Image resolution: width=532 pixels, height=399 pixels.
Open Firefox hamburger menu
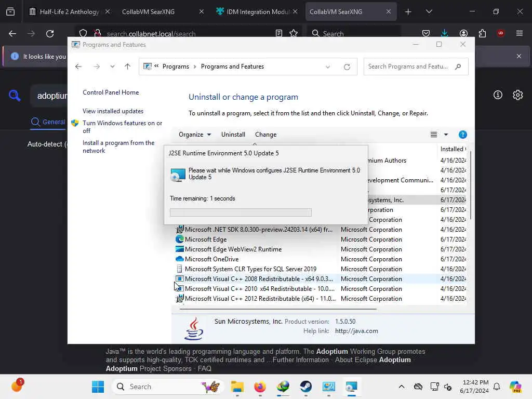[x=520, y=33]
